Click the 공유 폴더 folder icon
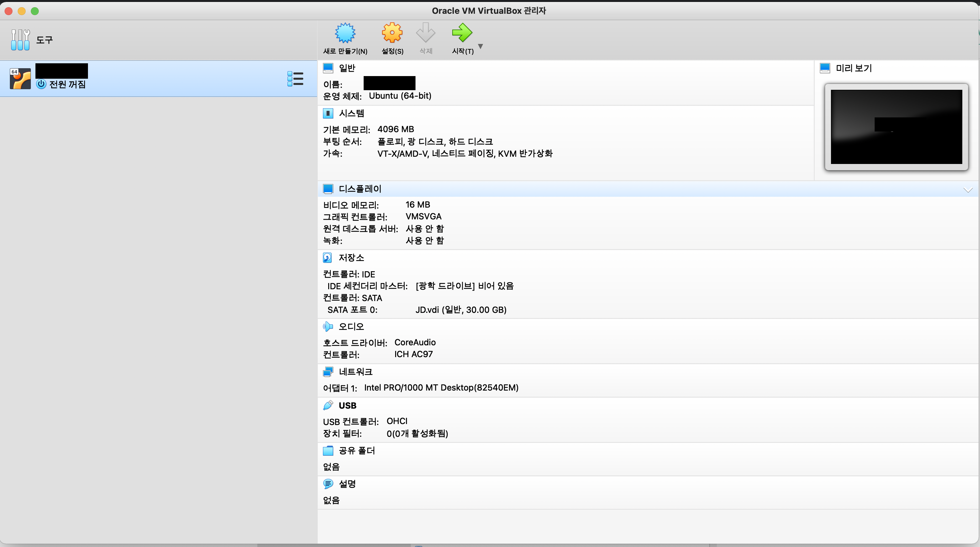 pos(328,451)
